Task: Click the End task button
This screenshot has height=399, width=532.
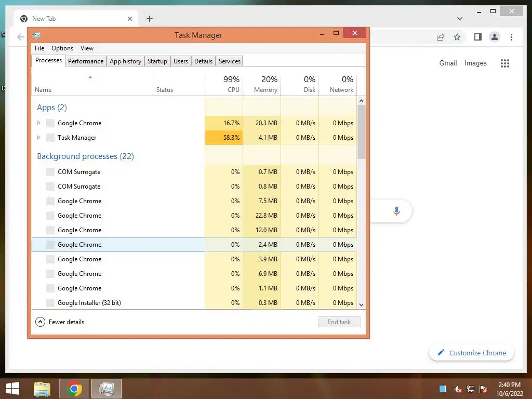Action: tap(339, 322)
